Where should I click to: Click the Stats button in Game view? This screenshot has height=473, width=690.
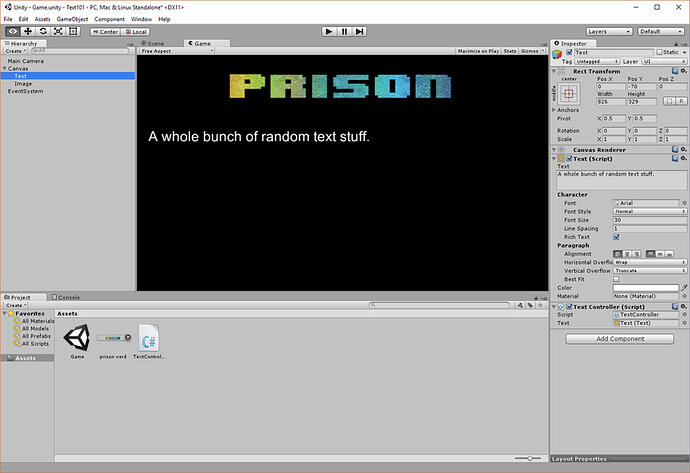tap(510, 51)
